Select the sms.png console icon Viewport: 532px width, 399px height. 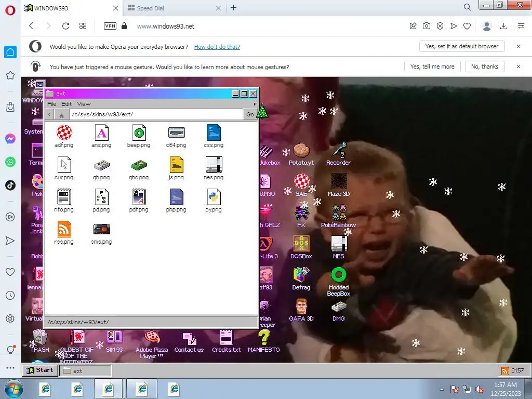pos(101,229)
